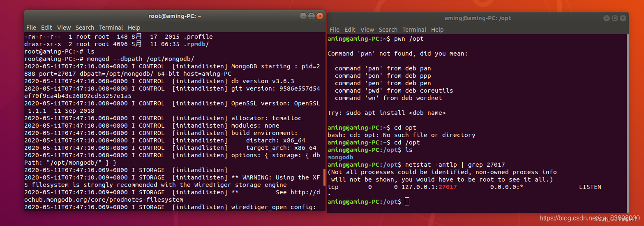Image resolution: width=644 pixels, height=226 pixels.
Task: Click the cursor at the final /opt prompt
Action: 407,201
